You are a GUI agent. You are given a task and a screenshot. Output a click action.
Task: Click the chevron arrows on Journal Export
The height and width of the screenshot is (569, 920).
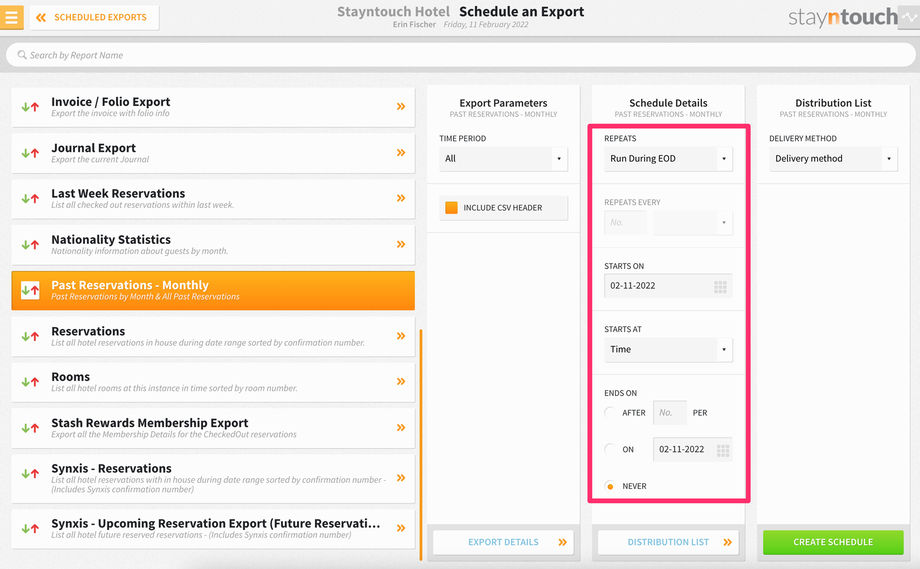point(401,153)
